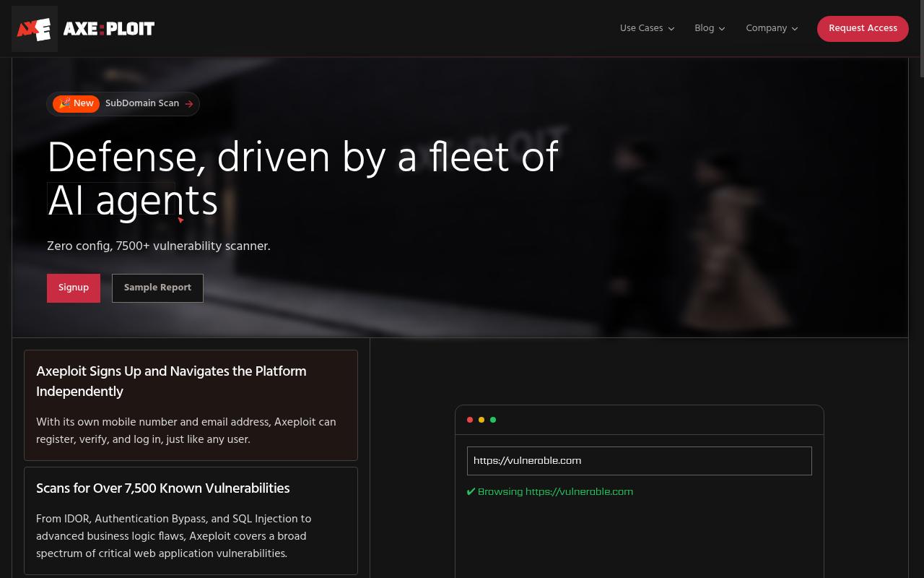
Task: Click the https://vulneroble.com URL field
Action: 640,461
